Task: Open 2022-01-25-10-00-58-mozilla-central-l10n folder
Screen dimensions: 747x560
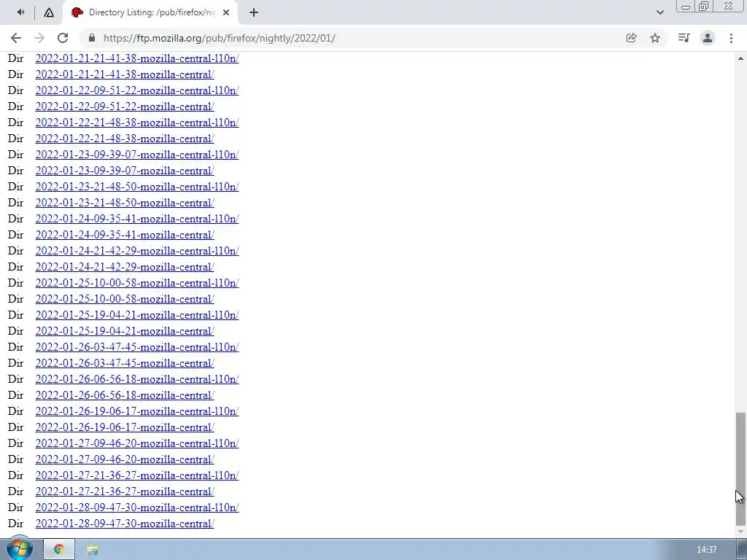Action: pyautogui.click(x=136, y=283)
